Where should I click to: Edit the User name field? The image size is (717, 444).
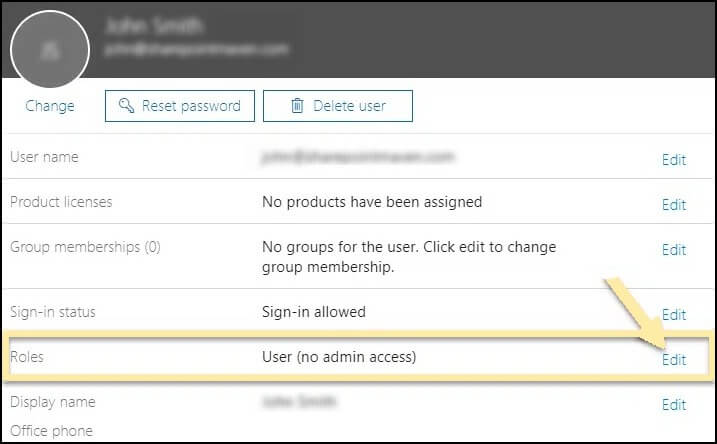(x=674, y=160)
